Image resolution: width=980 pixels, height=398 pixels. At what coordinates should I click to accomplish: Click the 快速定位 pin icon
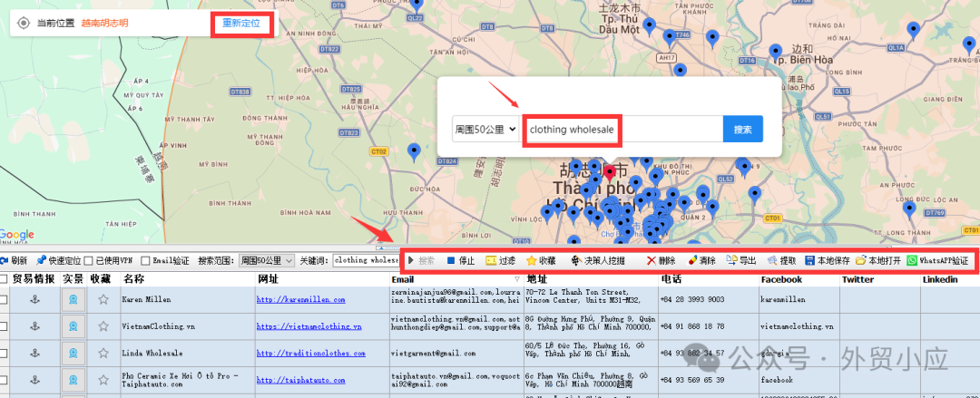(42, 261)
